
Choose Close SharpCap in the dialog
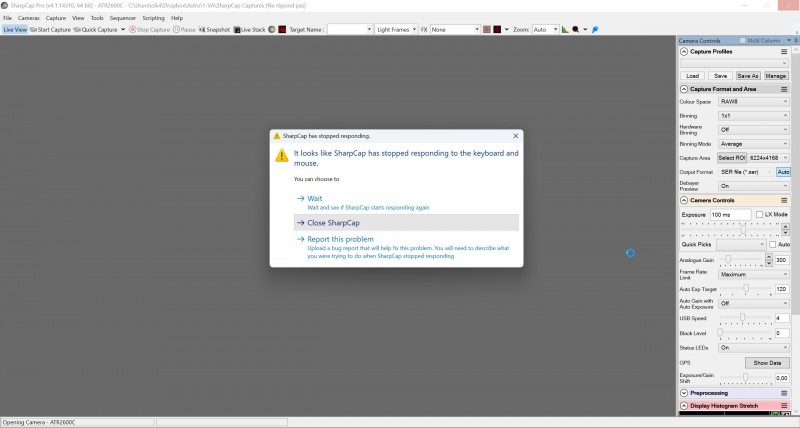click(406, 223)
